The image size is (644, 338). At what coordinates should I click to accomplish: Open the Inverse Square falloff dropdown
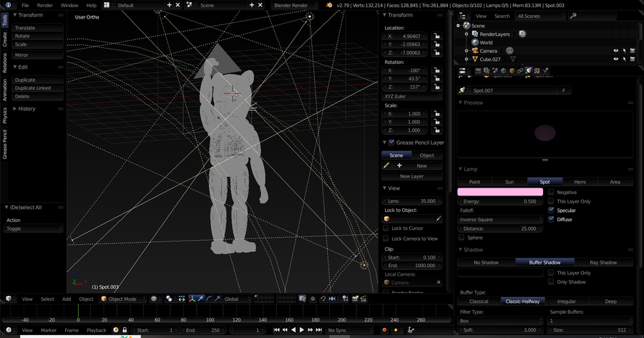[500, 220]
